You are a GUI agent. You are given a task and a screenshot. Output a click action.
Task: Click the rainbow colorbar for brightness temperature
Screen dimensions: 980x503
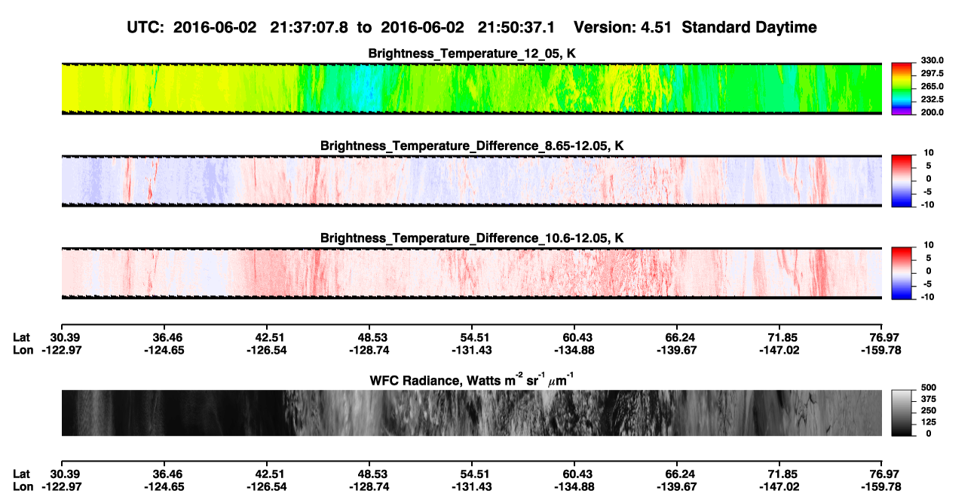point(902,88)
